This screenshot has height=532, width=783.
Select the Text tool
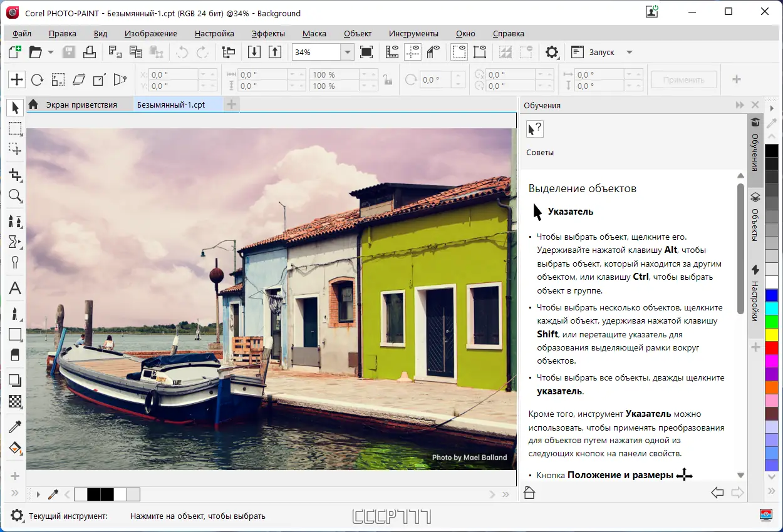(15, 289)
